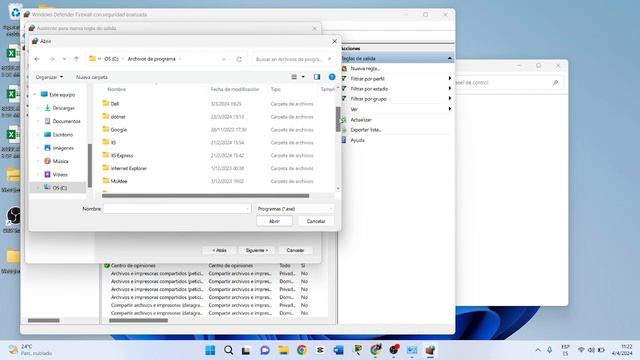Sort by Fecha de modificación column
640x360 pixels.
[x=235, y=89]
